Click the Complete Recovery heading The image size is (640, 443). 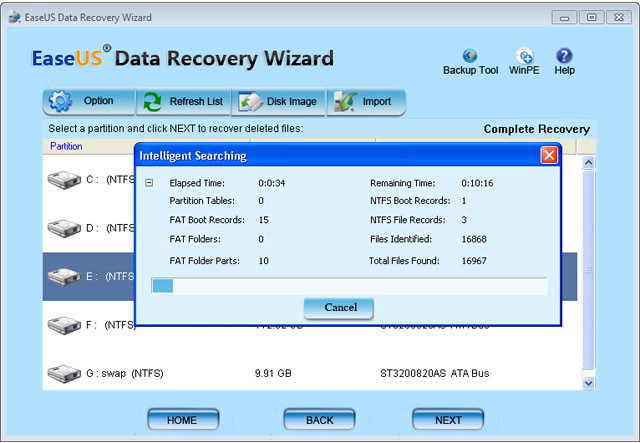point(537,129)
